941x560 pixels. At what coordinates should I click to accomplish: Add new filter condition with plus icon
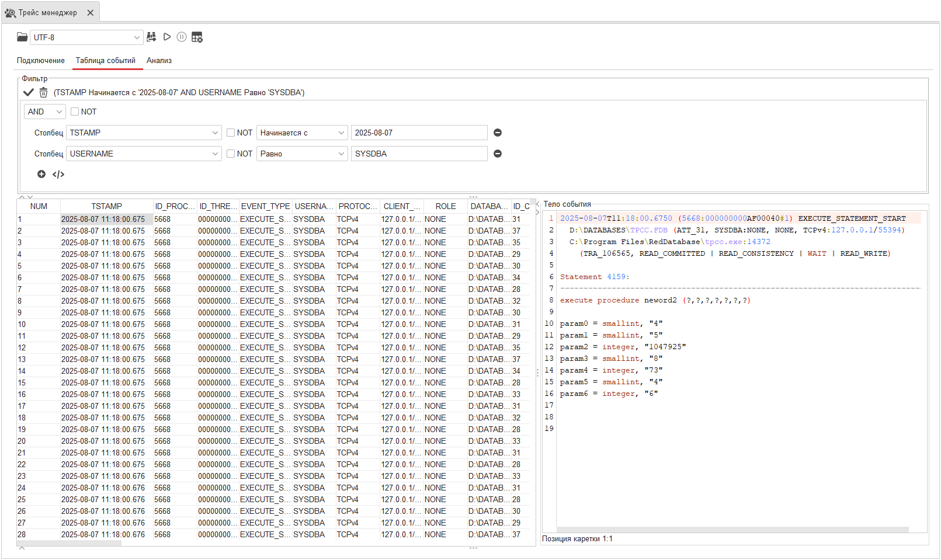click(41, 174)
